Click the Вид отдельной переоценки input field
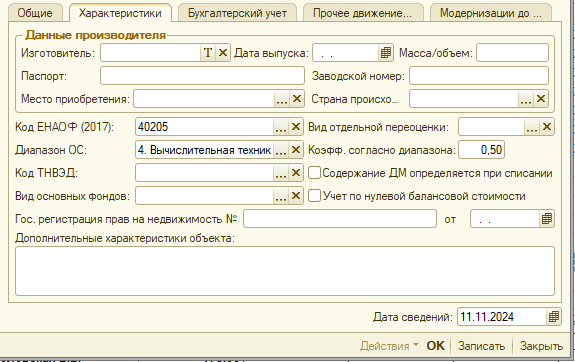 (x=491, y=127)
